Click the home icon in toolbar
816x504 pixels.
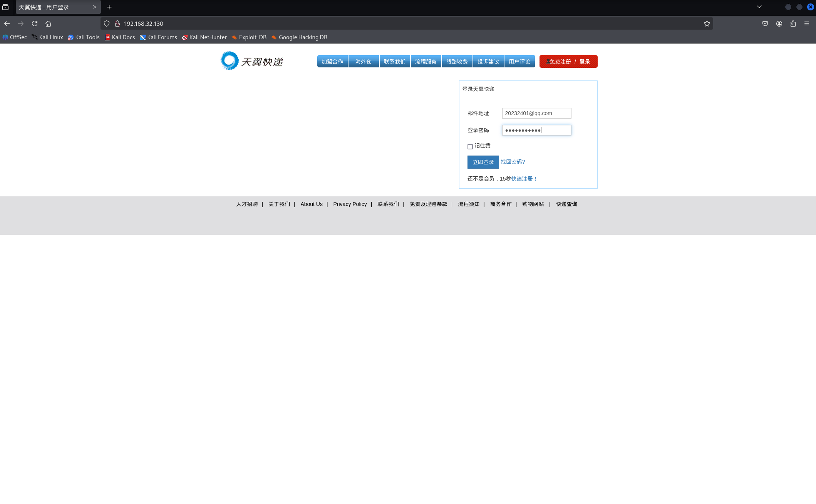tap(48, 23)
